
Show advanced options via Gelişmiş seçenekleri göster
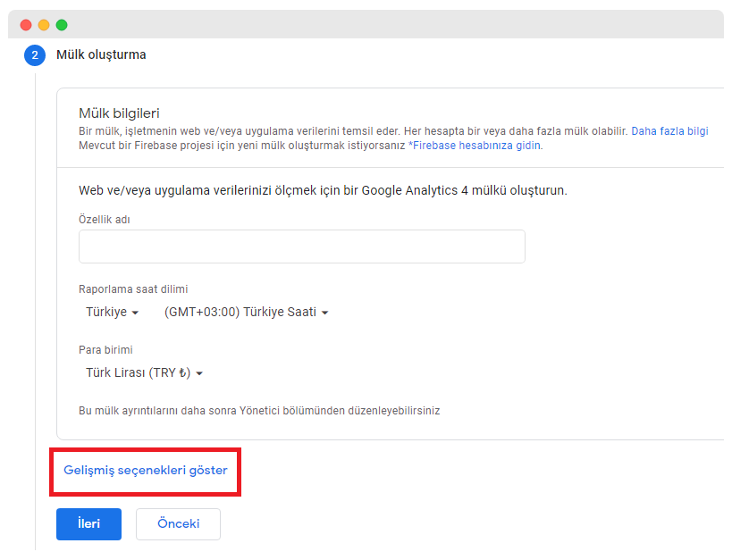(x=146, y=470)
